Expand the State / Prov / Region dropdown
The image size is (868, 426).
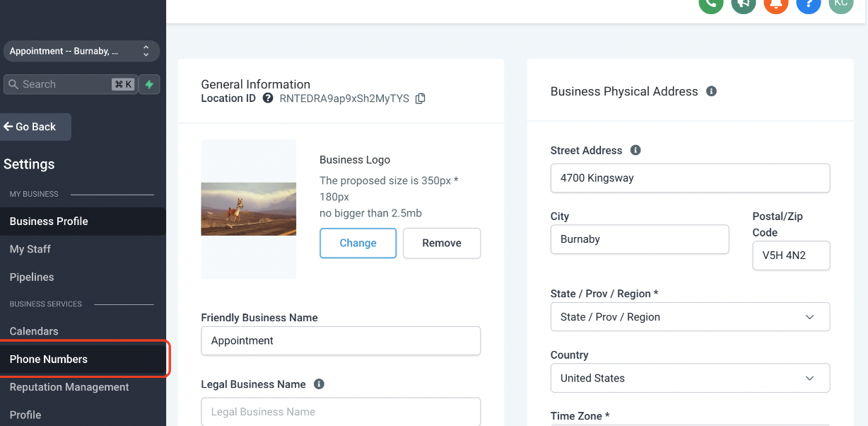(x=690, y=317)
